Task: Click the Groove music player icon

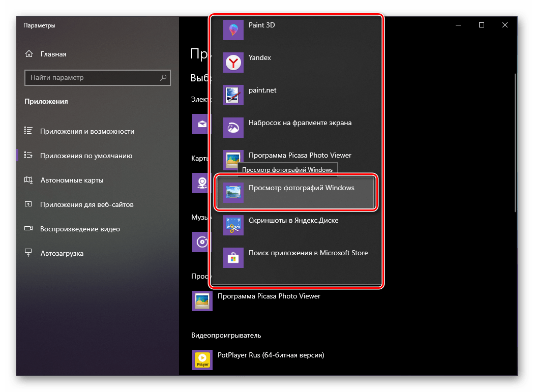Action: click(x=201, y=242)
